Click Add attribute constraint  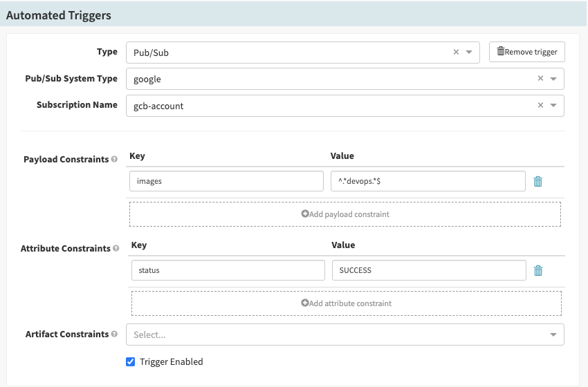tap(346, 303)
